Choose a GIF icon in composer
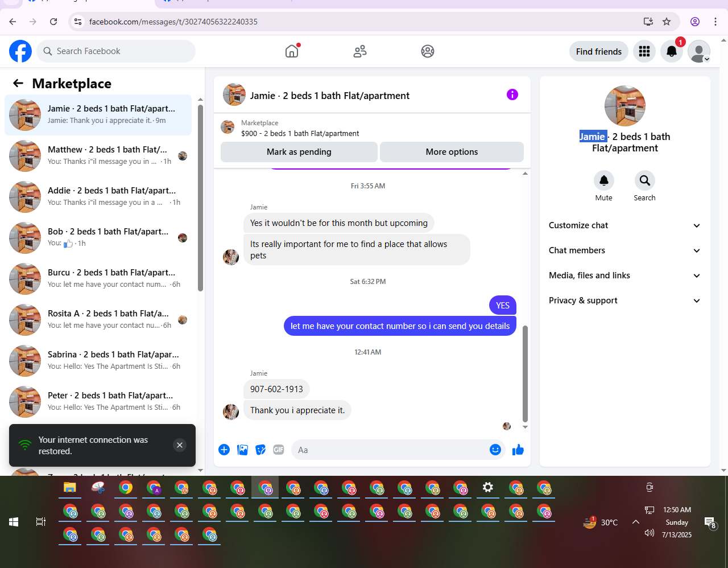728x568 pixels. click(279, 450)
